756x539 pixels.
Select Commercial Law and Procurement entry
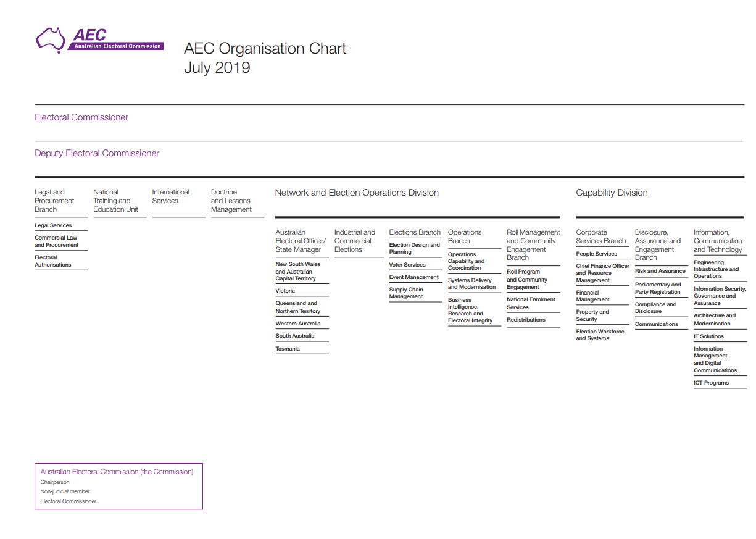[56, 241]
